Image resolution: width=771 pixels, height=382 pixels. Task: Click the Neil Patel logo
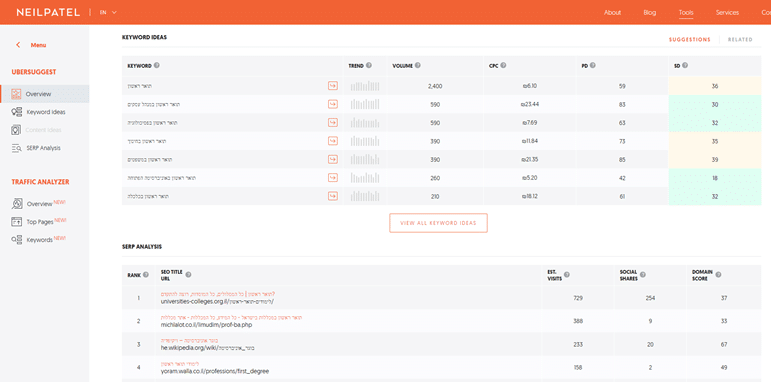tap(48, 12)
